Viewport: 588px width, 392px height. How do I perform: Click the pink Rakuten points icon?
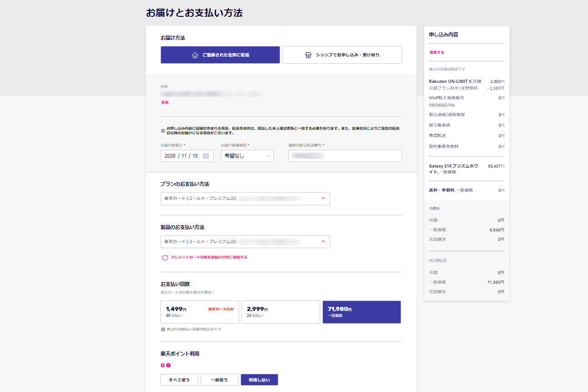click(168, 365)
